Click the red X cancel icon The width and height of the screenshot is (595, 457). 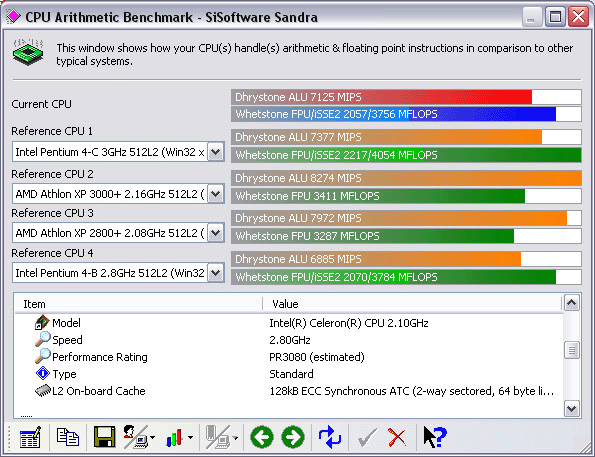[397, 437]
